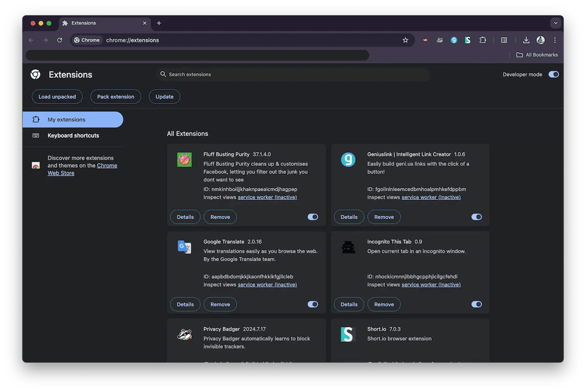Click the Incognito This Tab extension icon
This screenshot has width=586, height=392.
tap(348, 247)
